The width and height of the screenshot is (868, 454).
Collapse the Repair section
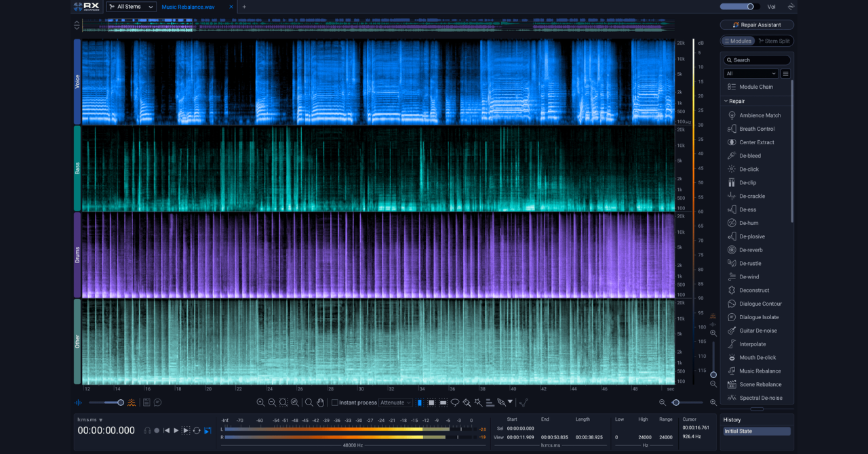point(726,101)
